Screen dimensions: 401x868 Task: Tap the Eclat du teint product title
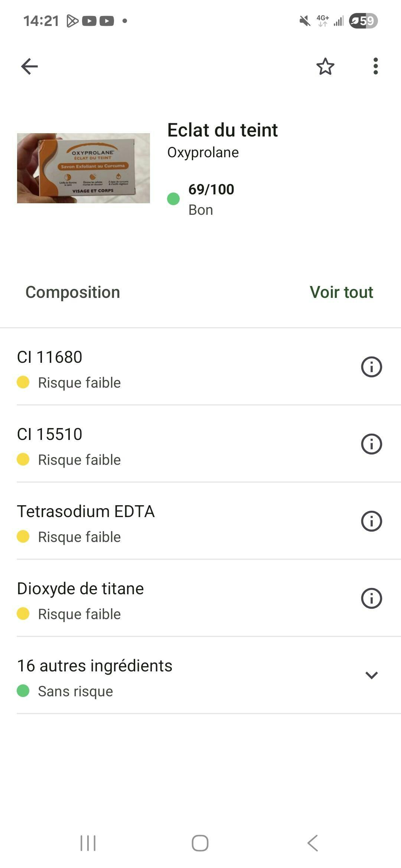click(222, 130)
